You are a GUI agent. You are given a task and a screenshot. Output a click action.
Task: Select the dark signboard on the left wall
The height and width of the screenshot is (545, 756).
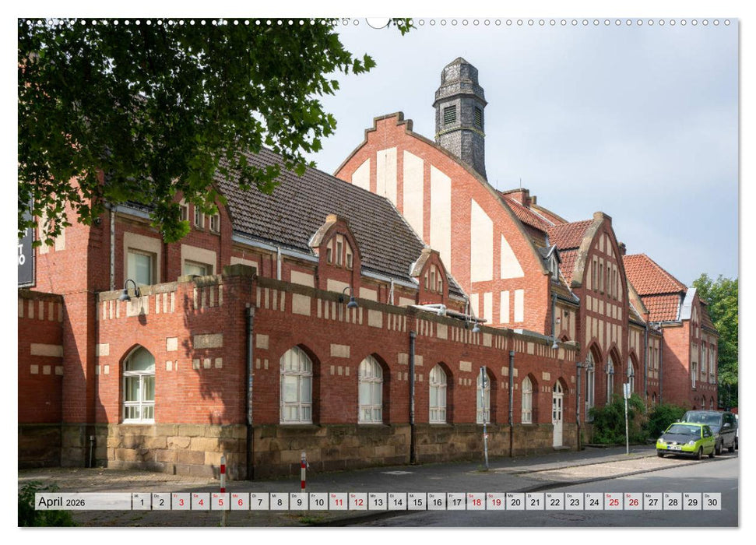coord(26,257)
